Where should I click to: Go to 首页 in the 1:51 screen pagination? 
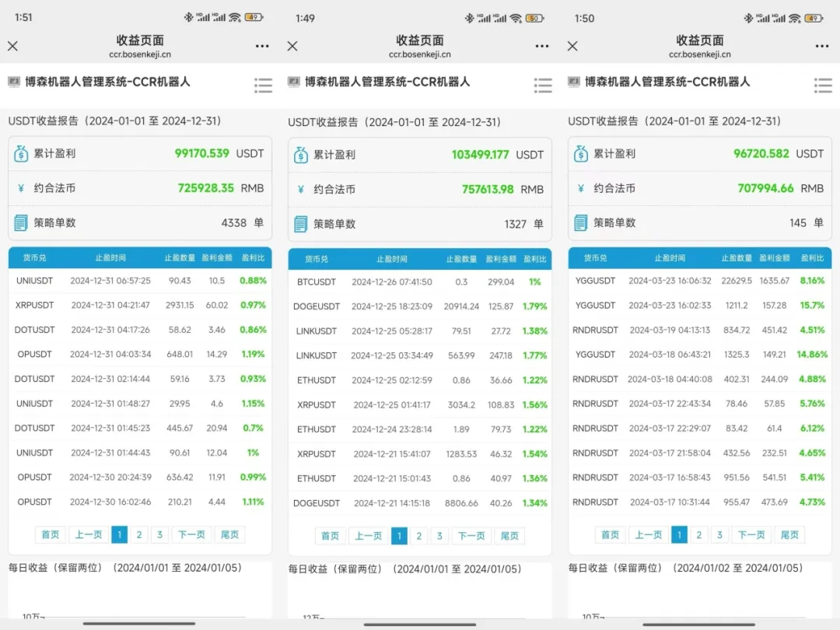[x=51, y=534]
